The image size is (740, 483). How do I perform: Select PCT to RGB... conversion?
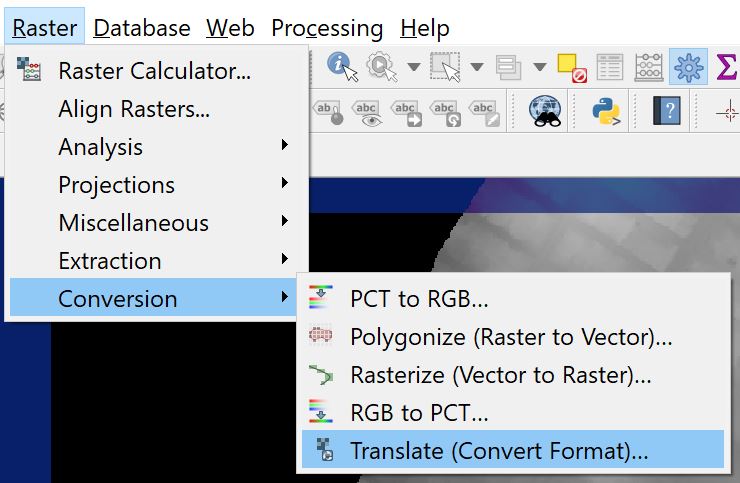[513, 299]
